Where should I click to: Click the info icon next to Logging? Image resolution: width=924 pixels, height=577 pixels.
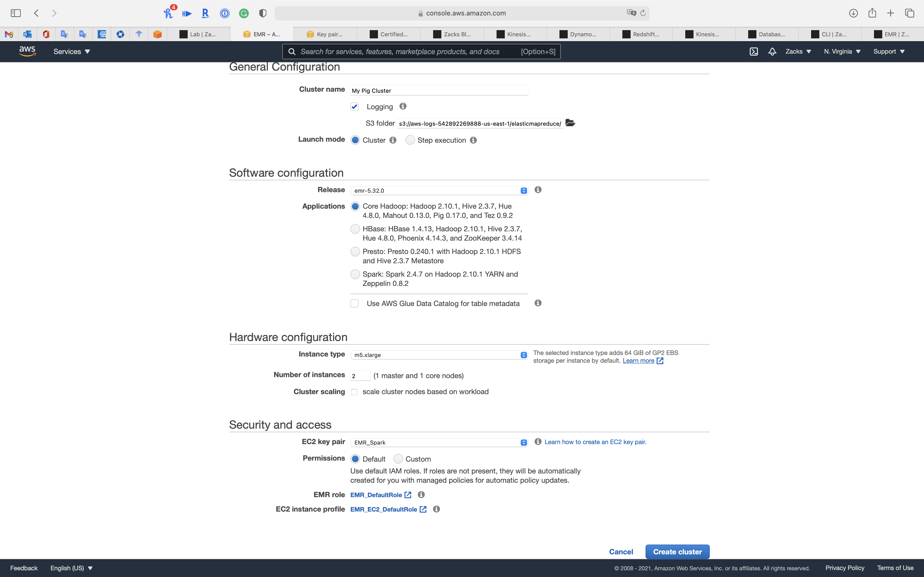coord(403,106)
